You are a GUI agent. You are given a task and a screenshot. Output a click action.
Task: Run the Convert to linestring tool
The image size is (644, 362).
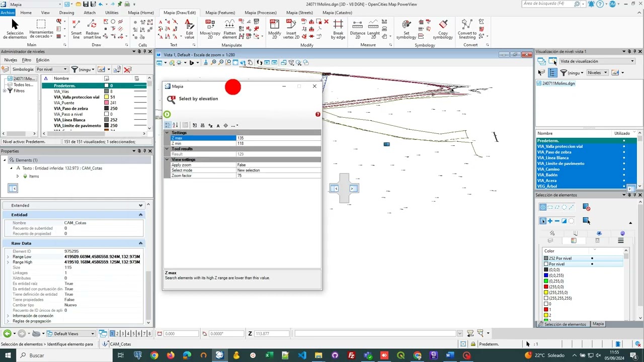[x=467, y=29]
